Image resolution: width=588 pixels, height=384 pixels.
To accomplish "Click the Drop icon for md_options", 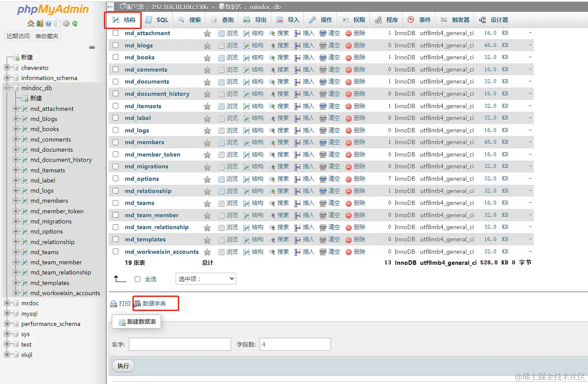I will (349, 179).
